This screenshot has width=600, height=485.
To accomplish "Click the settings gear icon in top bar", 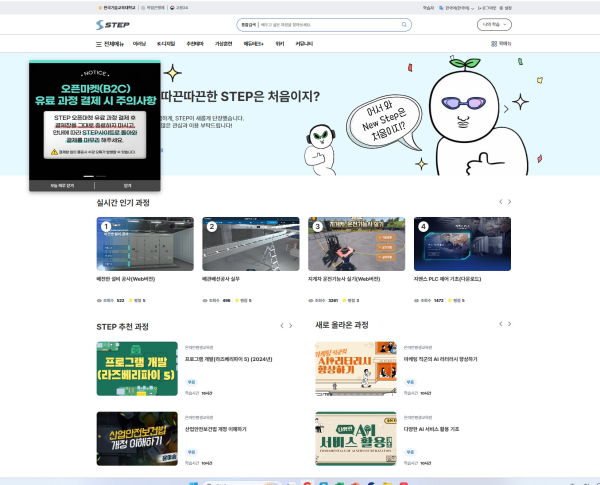I will [x=501, y=8].
